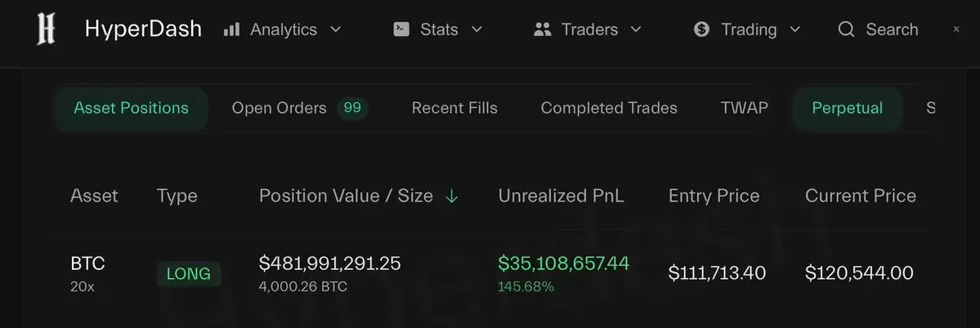The width and height of the screenshot is (980, 328).
Task: Click the Analytics bar chart icon
Action: tap(232, 29)
